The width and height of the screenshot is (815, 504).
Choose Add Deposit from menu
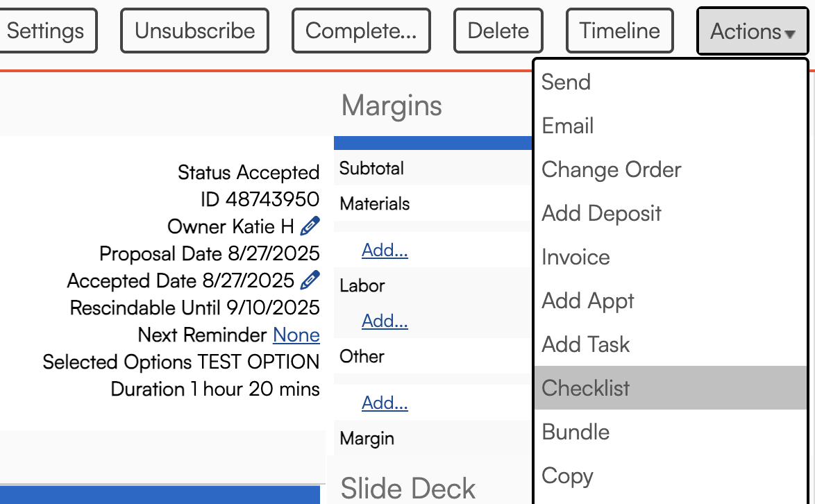[601, 213]
